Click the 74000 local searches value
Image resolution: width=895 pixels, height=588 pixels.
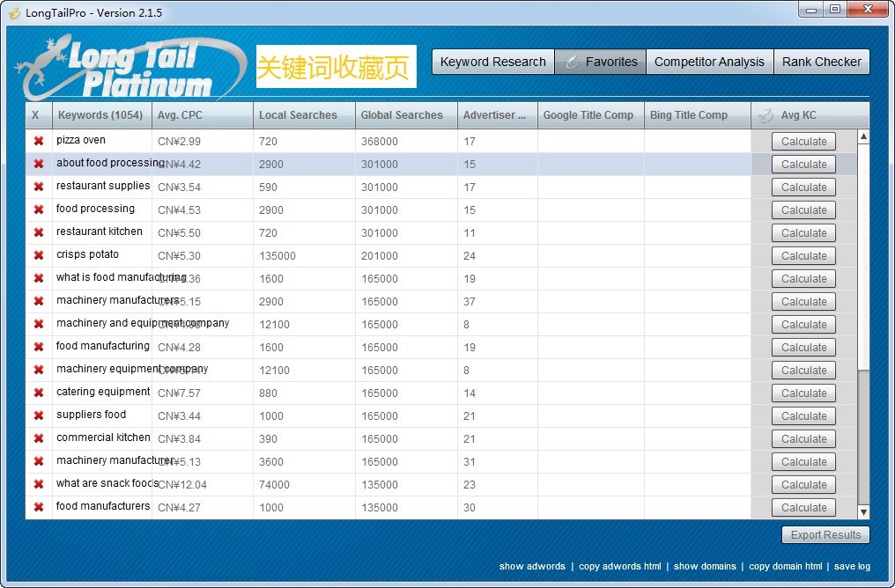pos(274,484)
